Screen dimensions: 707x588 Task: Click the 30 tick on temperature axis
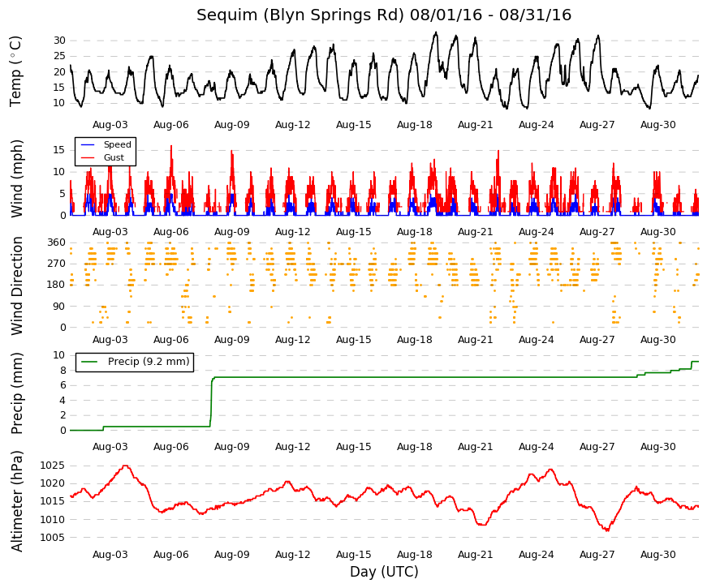(x=59, y=41)
